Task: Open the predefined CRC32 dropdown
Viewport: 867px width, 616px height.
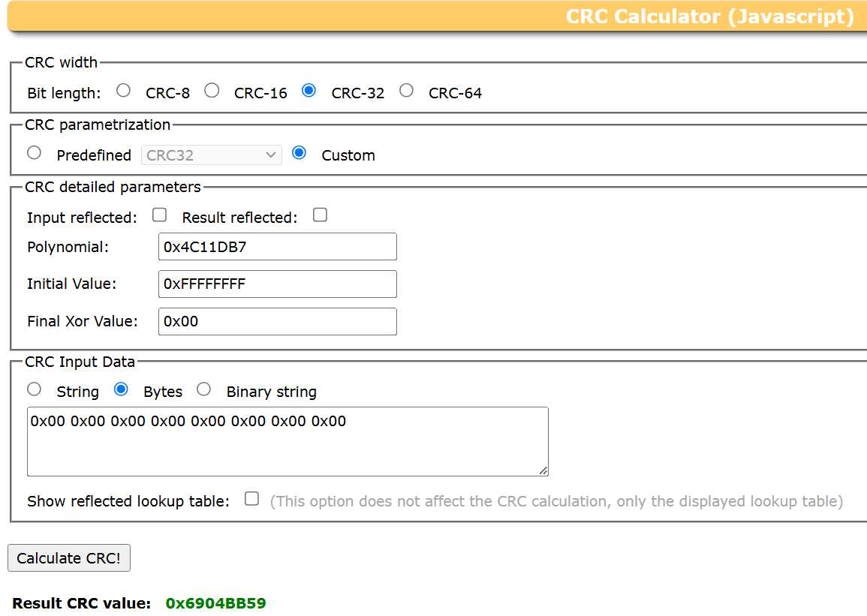Action: tap(211, 155)
